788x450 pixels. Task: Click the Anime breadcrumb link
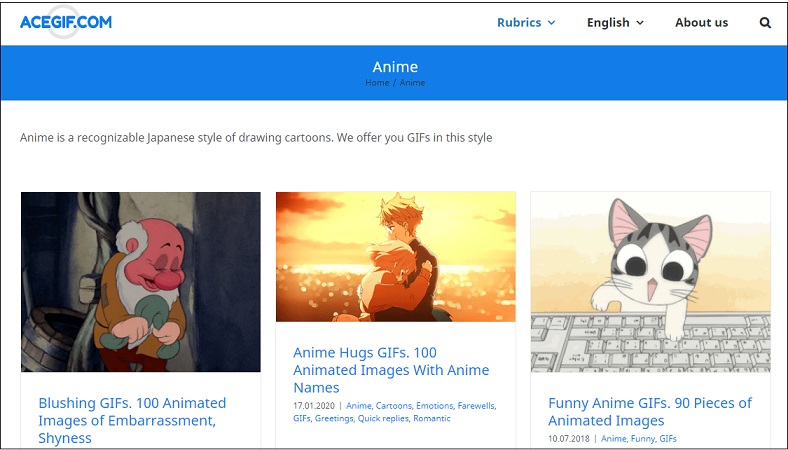412,82
